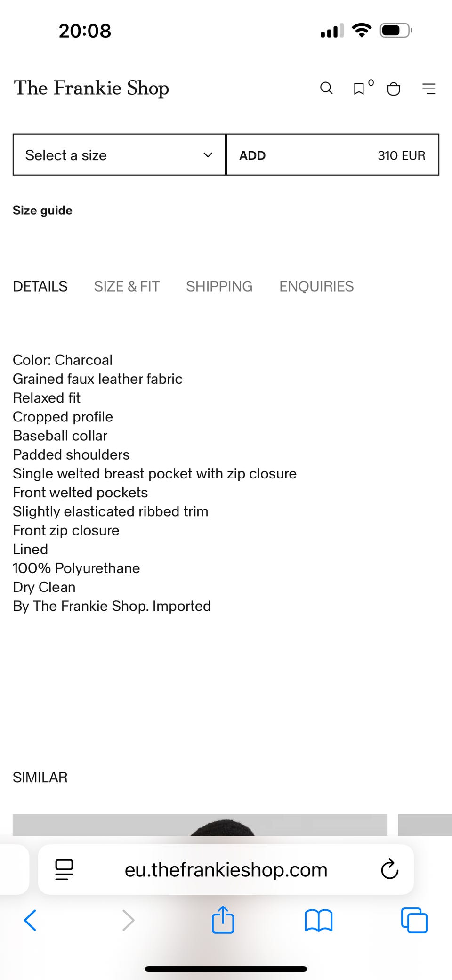Click the ADD 310 EUR button

point(332,155)
